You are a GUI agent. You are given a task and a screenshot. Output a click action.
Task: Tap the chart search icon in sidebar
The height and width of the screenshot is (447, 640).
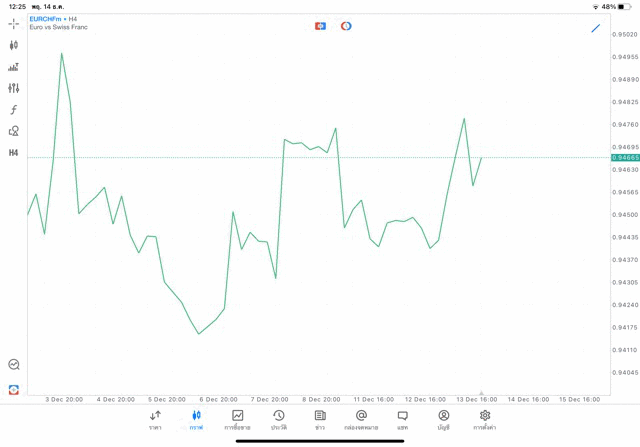click(x=13, y=365)
